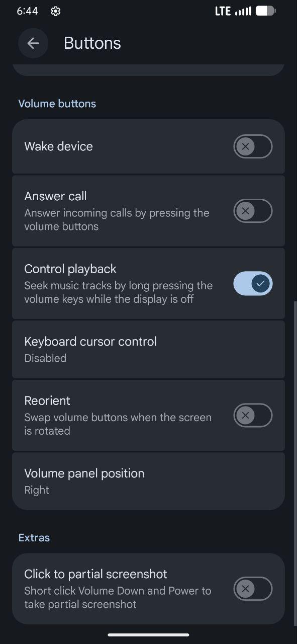Toggle the Reorient volume buttons switch
The height and width of the screenshot is (644, 297).
[253, 415]
